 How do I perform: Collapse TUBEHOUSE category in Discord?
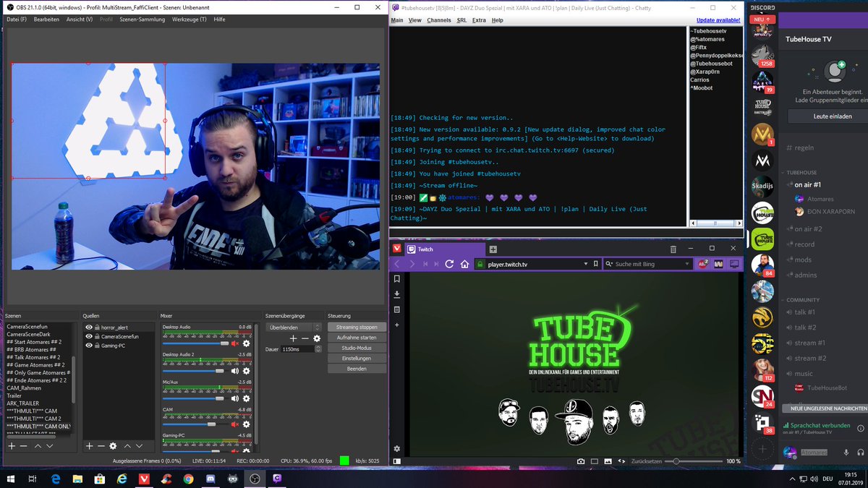click(801, 173)
